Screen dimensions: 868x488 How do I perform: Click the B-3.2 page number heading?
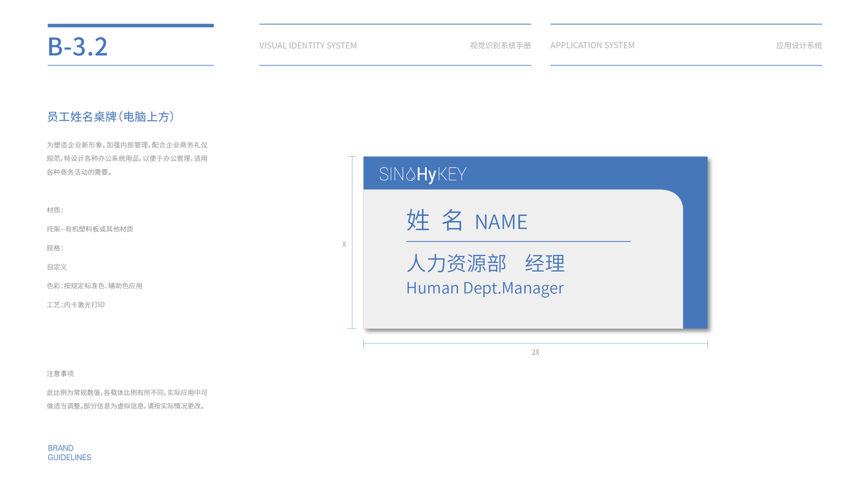78,46
